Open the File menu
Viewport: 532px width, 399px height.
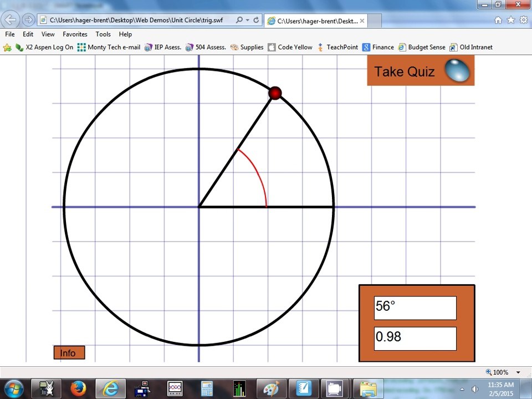[10, 34]
